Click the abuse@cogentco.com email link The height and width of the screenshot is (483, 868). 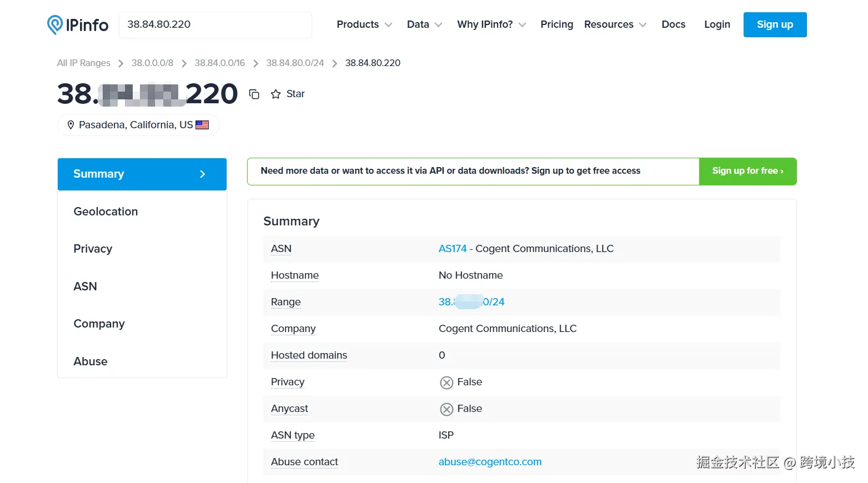coord(490,462)
